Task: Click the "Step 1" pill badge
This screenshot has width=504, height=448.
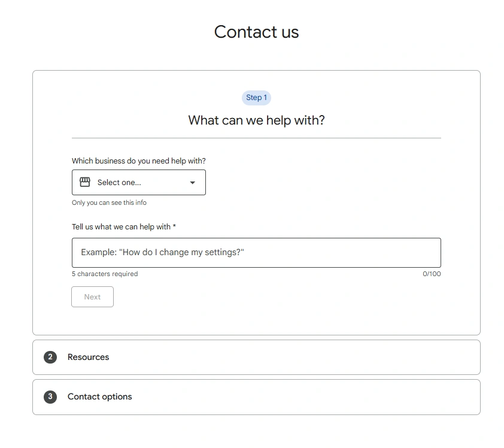Action: tap(256, 98)
